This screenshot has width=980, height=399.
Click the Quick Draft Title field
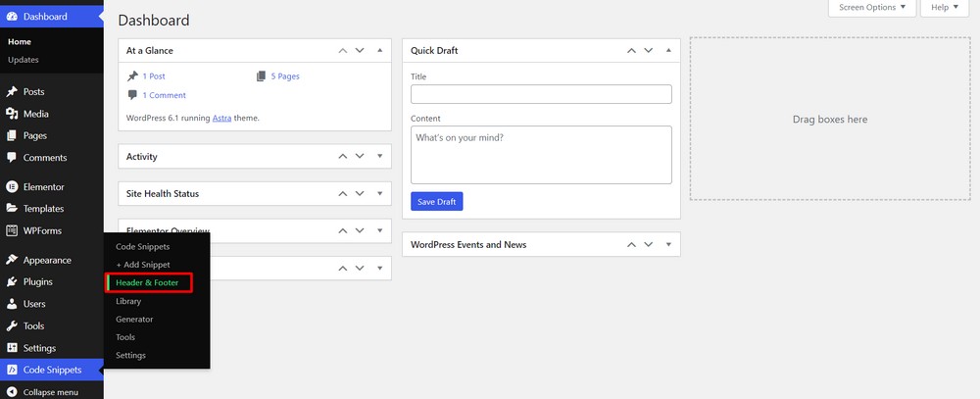(x=541, y=94)
